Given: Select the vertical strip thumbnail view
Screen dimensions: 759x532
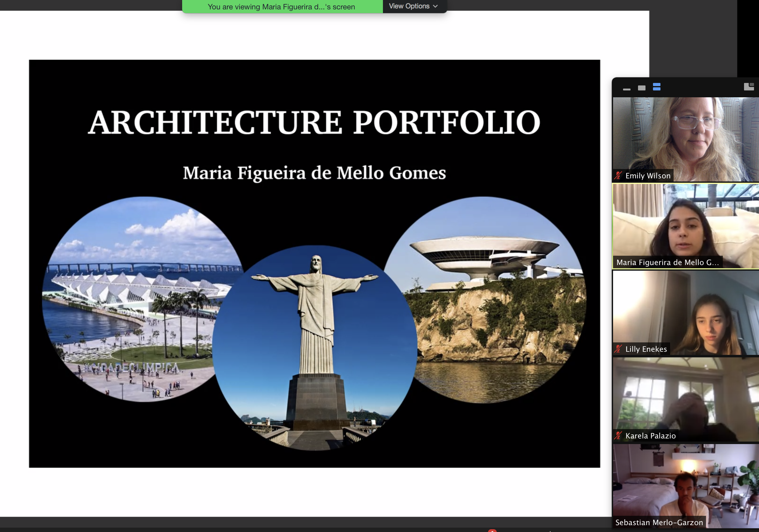Looking at the screenshot, I should pos(656,87).
